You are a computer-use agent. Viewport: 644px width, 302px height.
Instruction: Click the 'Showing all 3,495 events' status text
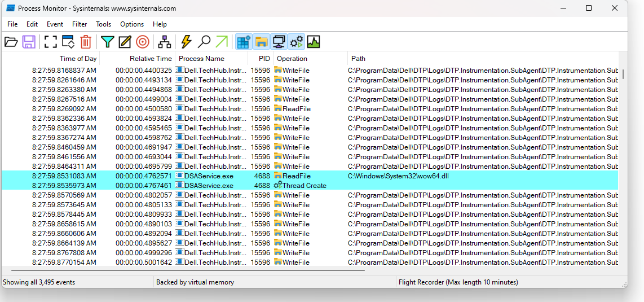coord(39,282)
